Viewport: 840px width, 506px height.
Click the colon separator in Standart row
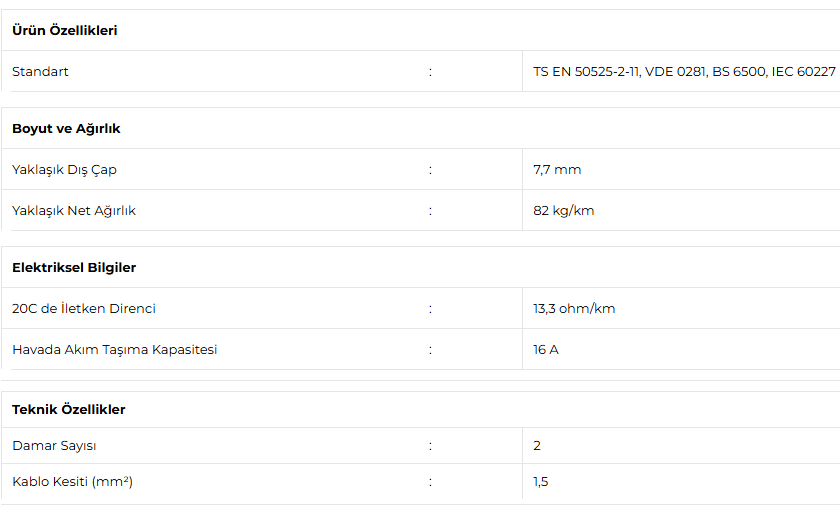tap(430, 72)
